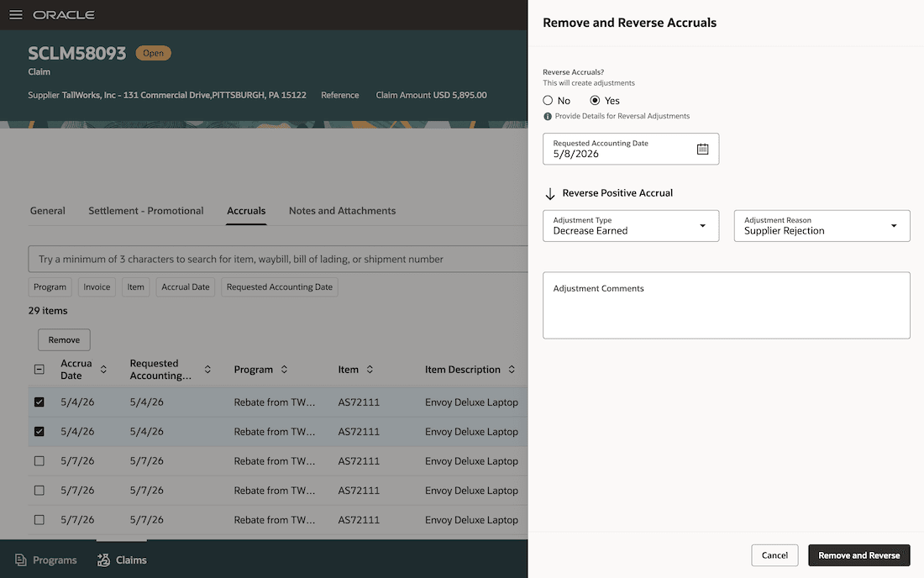Image resolution: width=924 pixels, height=578 pixels.
Task: Sort by Accrual Date column arrows
Action: 103,370
